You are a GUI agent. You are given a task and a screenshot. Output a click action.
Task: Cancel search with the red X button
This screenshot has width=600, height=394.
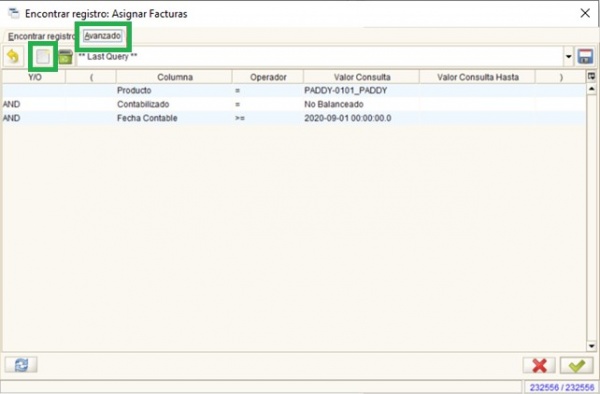click(539, 365)
